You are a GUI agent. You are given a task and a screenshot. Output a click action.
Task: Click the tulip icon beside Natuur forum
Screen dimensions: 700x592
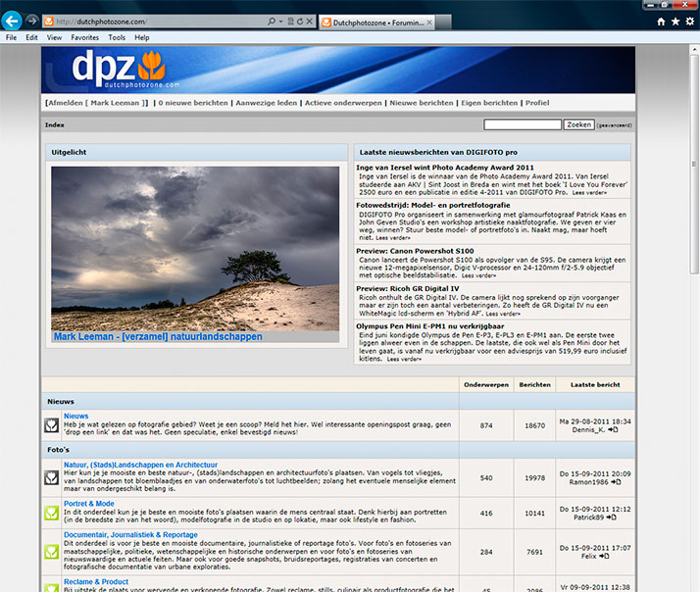[x=51, y=477]
